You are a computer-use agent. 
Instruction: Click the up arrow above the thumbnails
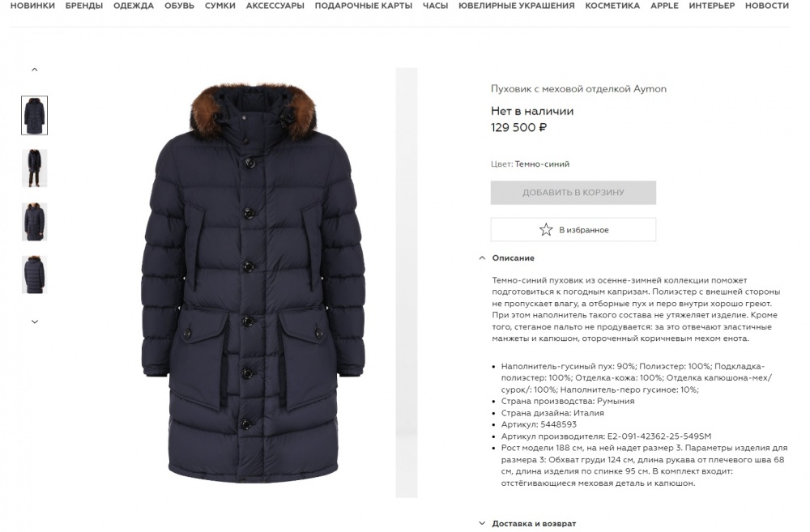pos(35,69)
